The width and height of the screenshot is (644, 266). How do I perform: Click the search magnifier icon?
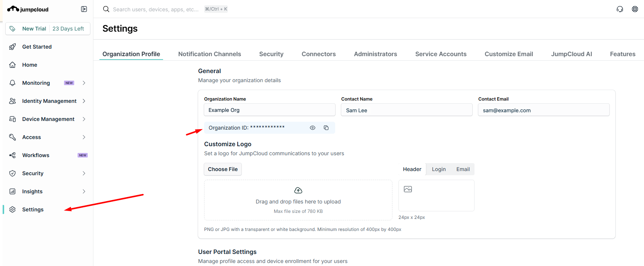[x=106, y=9]
